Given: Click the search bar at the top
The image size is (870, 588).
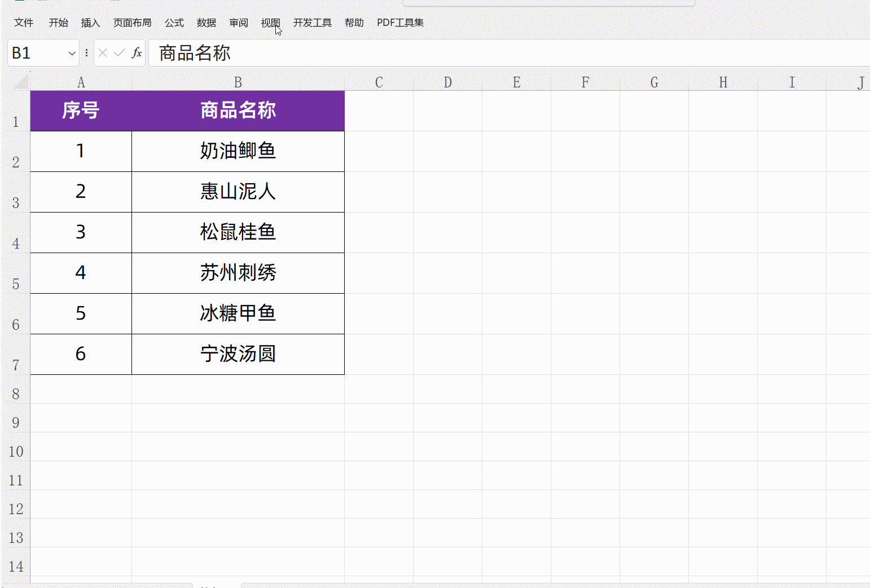Looking at the screenshot, I should coord(547,2).
